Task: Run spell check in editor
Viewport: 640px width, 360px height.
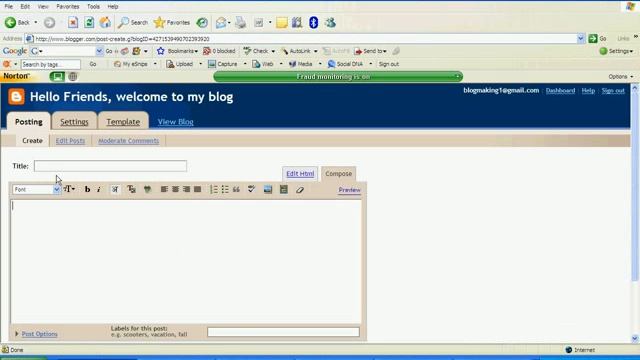Action: pyautogui.click(x=251, y=189)
